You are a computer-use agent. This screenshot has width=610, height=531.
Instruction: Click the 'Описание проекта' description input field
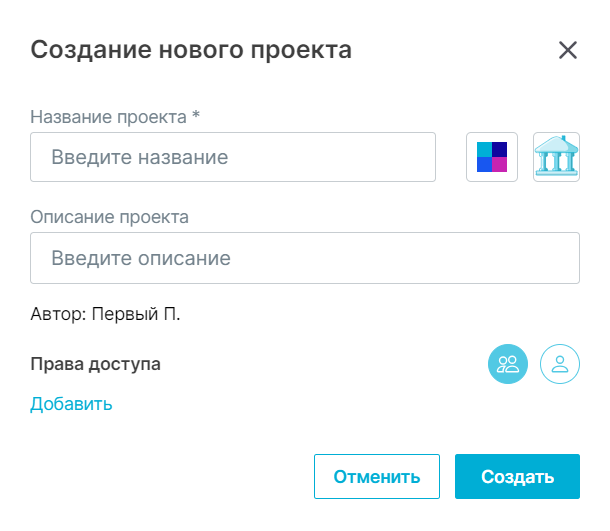[x=305, y=258]
